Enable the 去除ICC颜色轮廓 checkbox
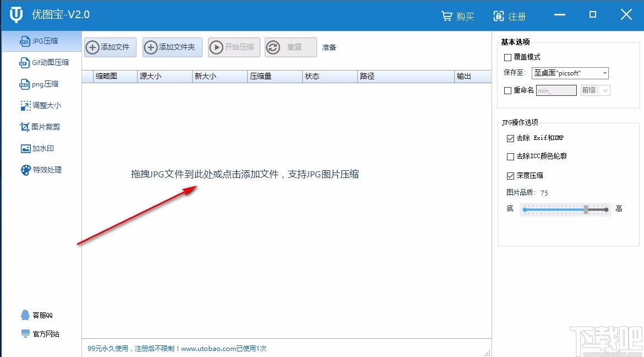 511,156
